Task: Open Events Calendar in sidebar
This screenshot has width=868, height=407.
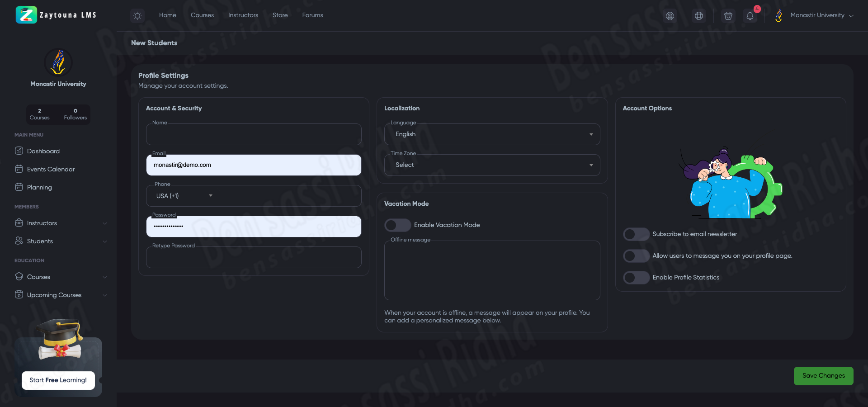Action: point(51,169)
